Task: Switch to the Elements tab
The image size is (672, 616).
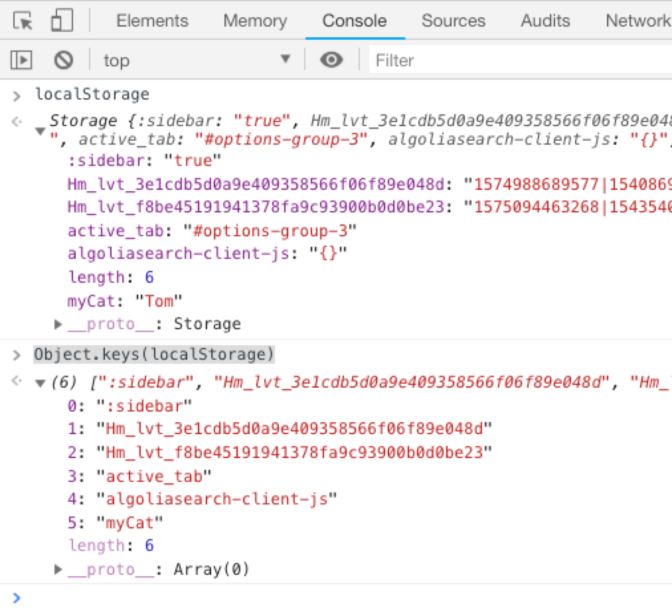Action: tap(152, 21)
